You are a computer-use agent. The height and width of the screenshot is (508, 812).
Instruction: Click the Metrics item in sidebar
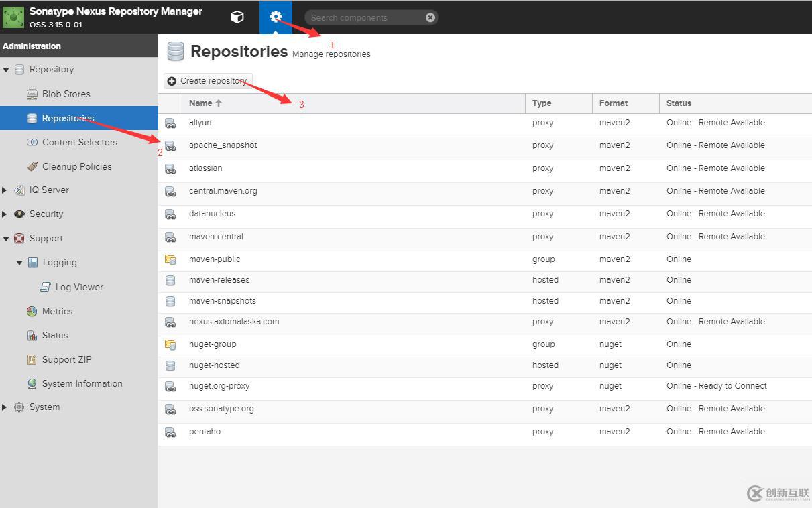57,311
